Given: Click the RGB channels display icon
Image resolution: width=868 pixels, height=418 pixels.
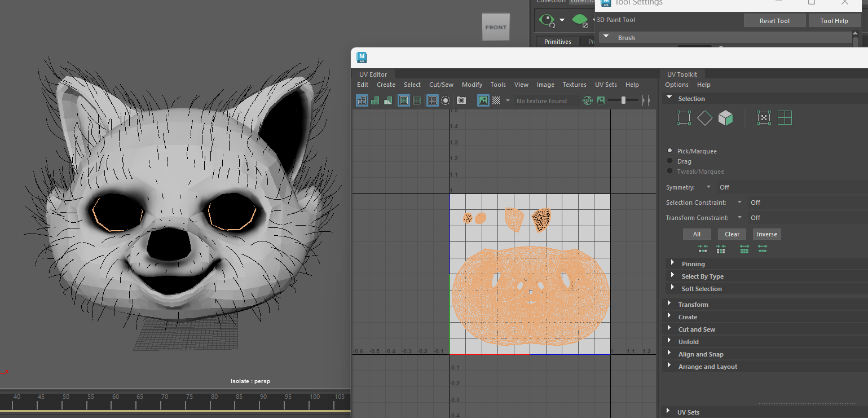Looking at the screenshot, I should (x=587, y=100).
